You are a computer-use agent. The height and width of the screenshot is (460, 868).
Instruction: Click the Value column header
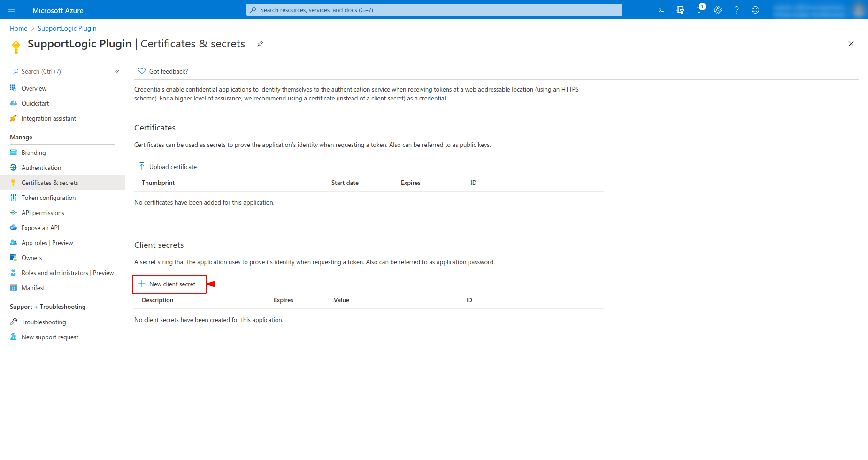point(341,300)
